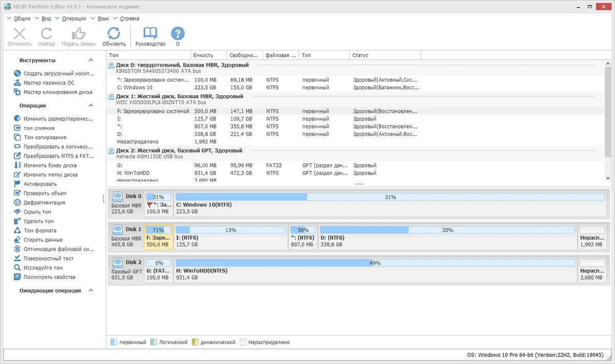Sort by the Емкость column header
The width and height of the screenshot is (615, 364).
click(x=209, y=55)
